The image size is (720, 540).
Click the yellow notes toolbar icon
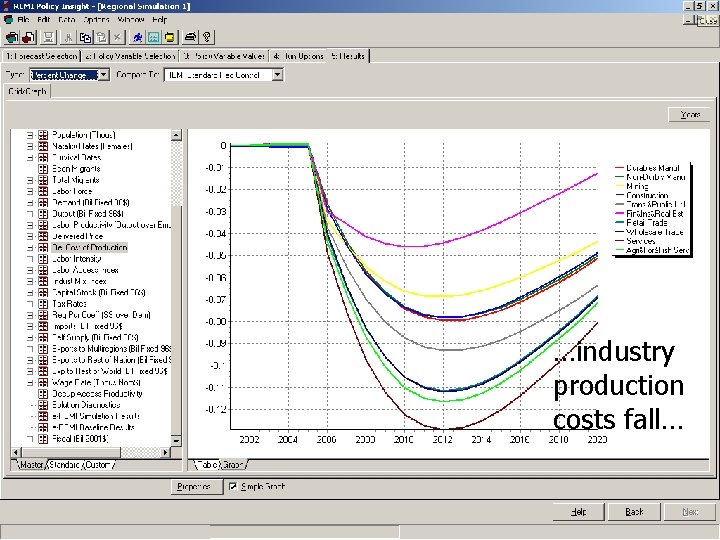[x=170, y=37]
